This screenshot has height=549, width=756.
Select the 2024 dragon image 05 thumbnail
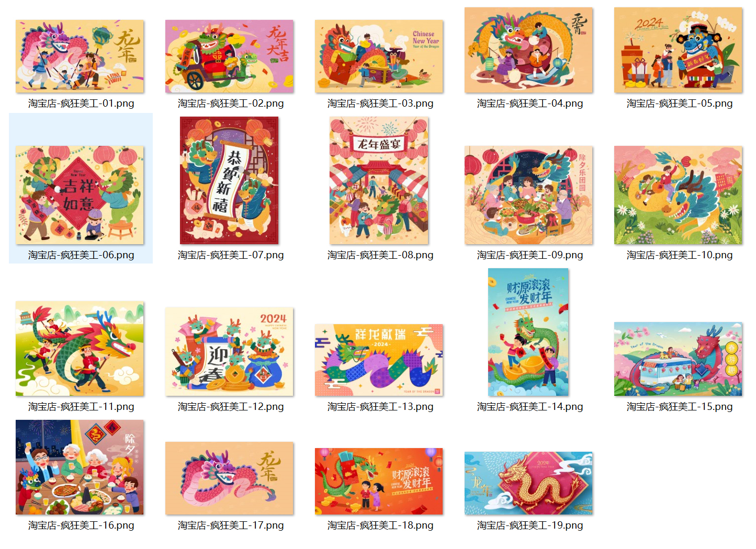(x=678, y=50)
